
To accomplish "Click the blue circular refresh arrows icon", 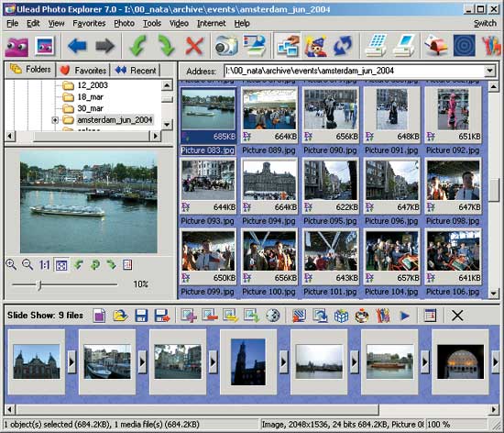I will [x=343, y=46].
